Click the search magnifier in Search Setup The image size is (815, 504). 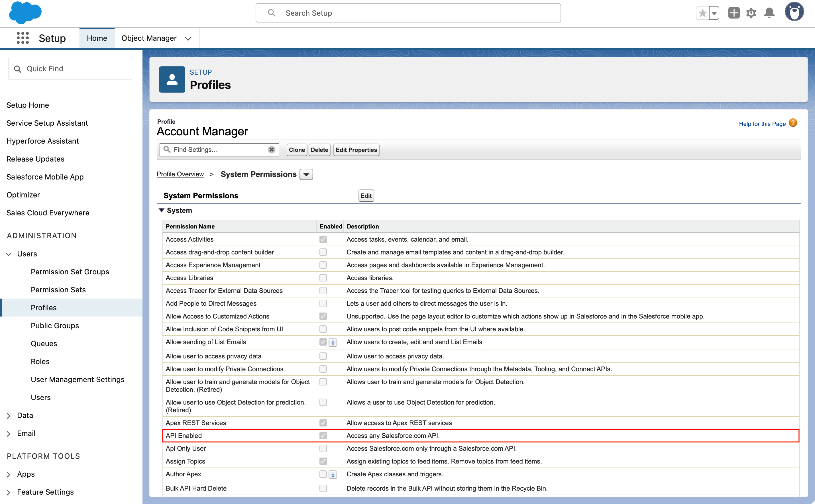[x=272, y=13]
